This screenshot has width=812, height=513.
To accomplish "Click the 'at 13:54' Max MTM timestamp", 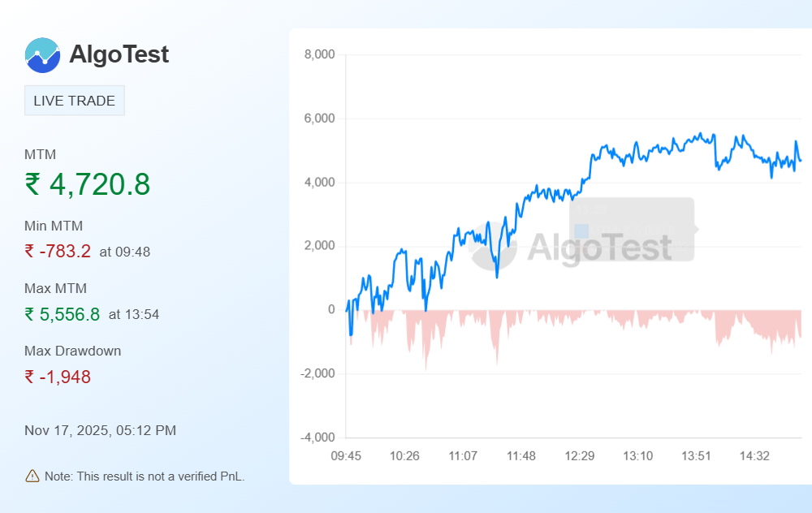I will 133,314.
